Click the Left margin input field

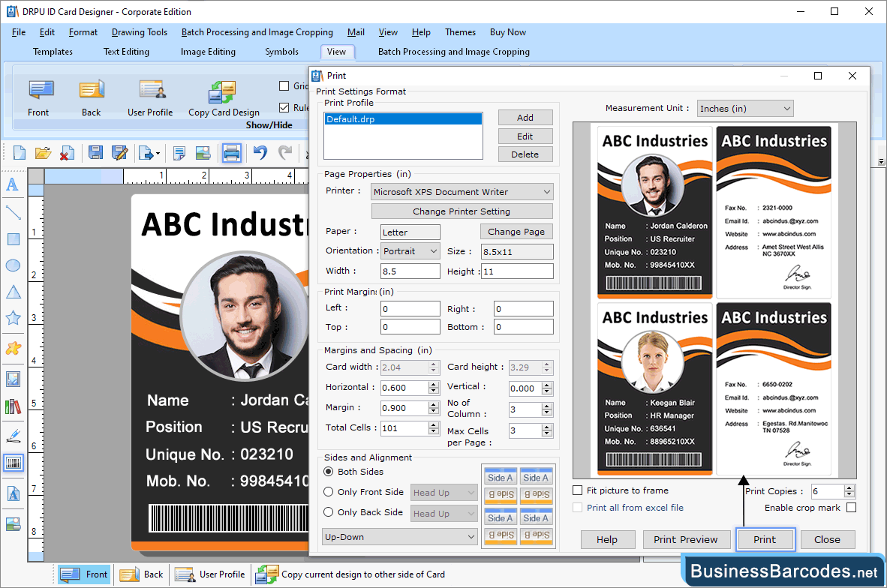[x=410, y=309]
